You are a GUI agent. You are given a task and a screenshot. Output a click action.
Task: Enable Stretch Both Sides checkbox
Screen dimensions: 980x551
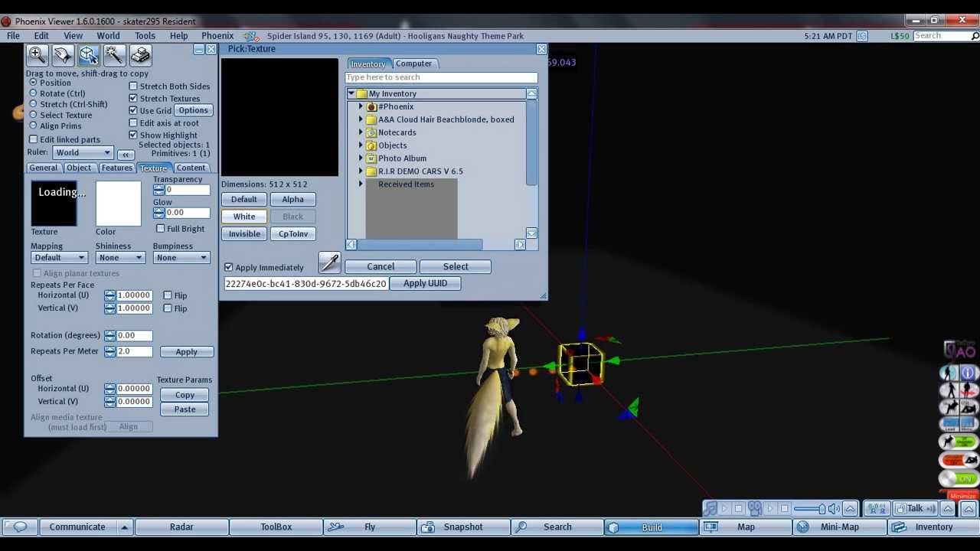(133, 86)
